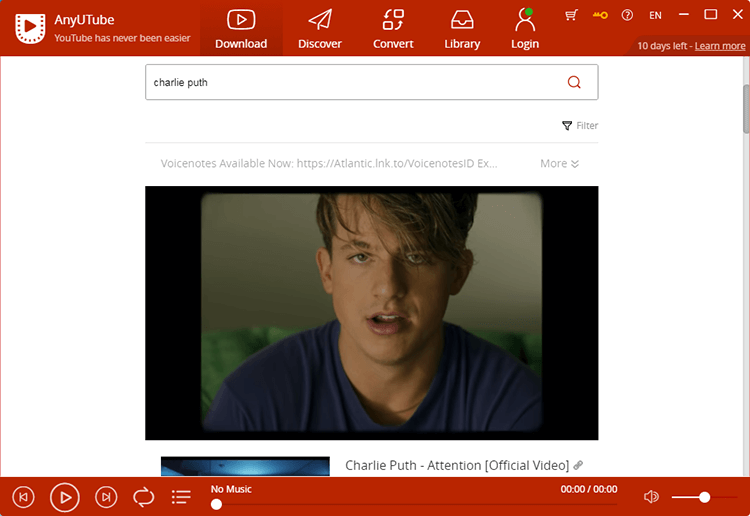Screen dimensions: 750x516
Task: Click the shopping cart icon
Action: pos(571,15)
